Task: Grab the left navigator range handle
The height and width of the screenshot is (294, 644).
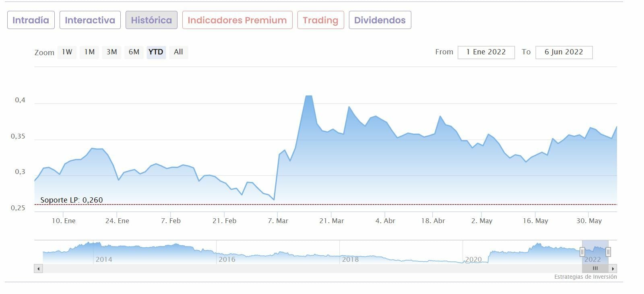Action: 582,252
